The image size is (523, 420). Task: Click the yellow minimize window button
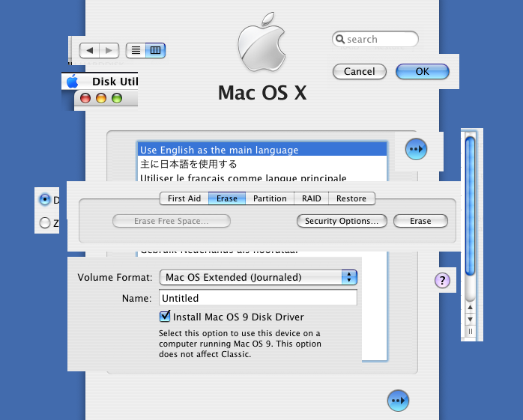click(101, 98)
